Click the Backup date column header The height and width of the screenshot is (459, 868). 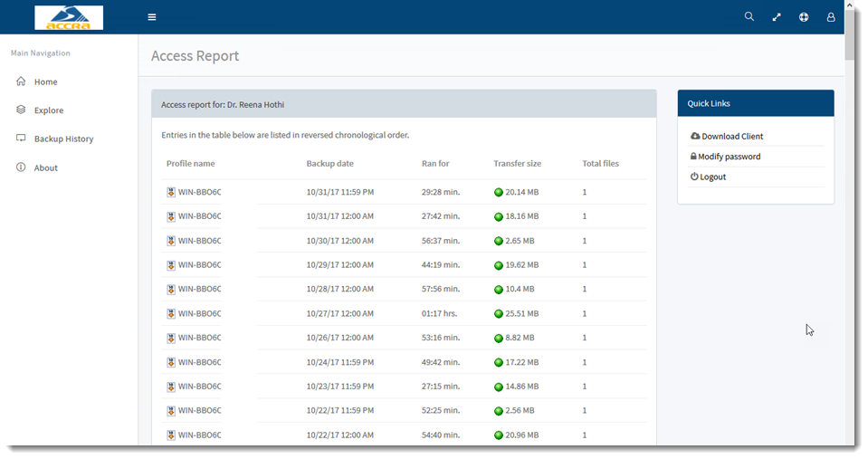[x=329, y=164]
